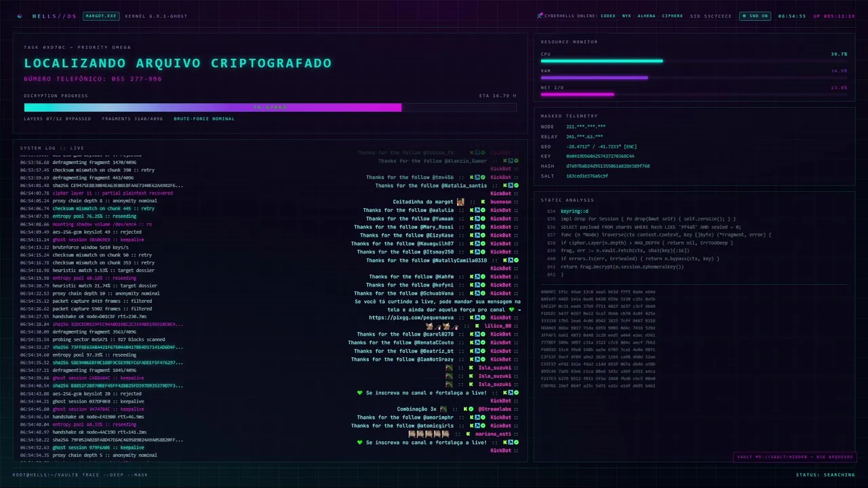Click the HASH value in Masked Telemetry
The width and height of the screenshot is (868, 488).
tap(608, 166)
